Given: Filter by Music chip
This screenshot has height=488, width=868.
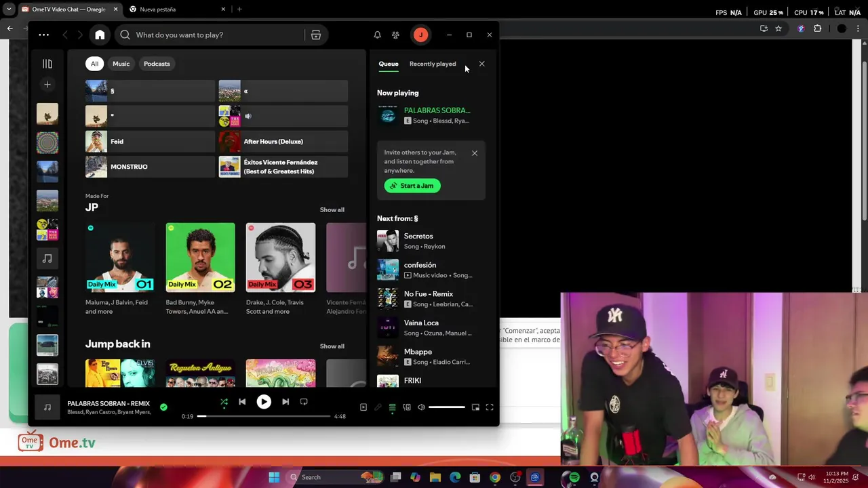Looking at the screenshot, I should click(121, 64).
